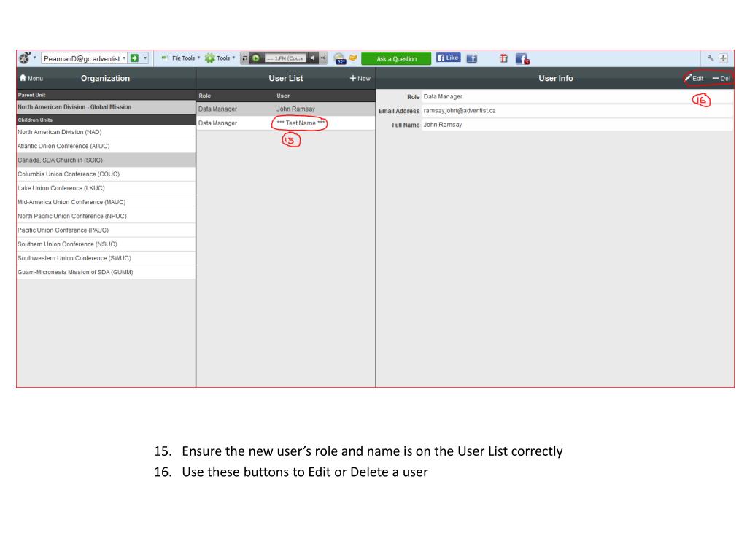Collapse the radio player with double-arrow icon
The height and width of the screenshot is (560, 747).
pos(323,58)
